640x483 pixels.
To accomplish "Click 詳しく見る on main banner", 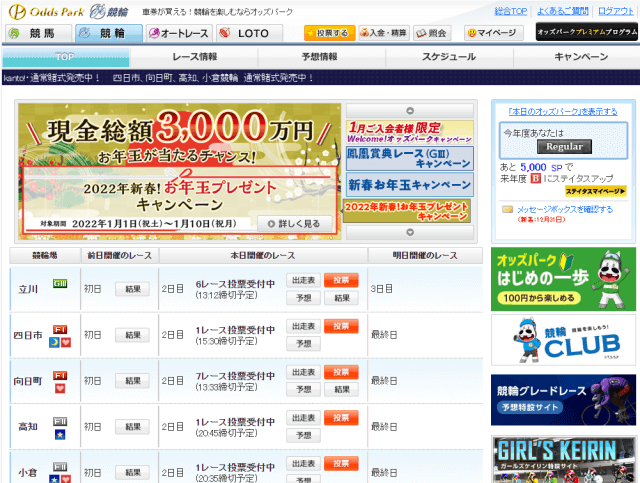I will click(x=294, y=224).
